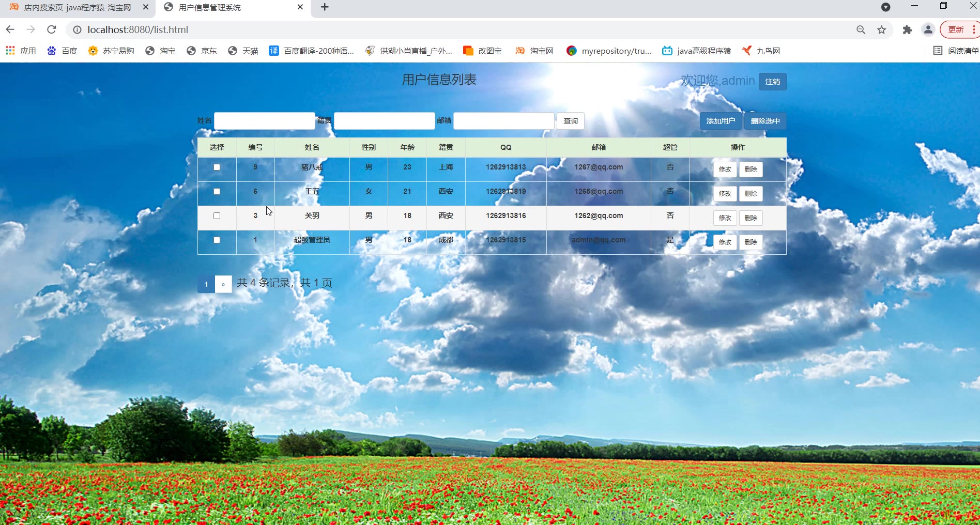Open the 淘宝网 bookmark

534,51
